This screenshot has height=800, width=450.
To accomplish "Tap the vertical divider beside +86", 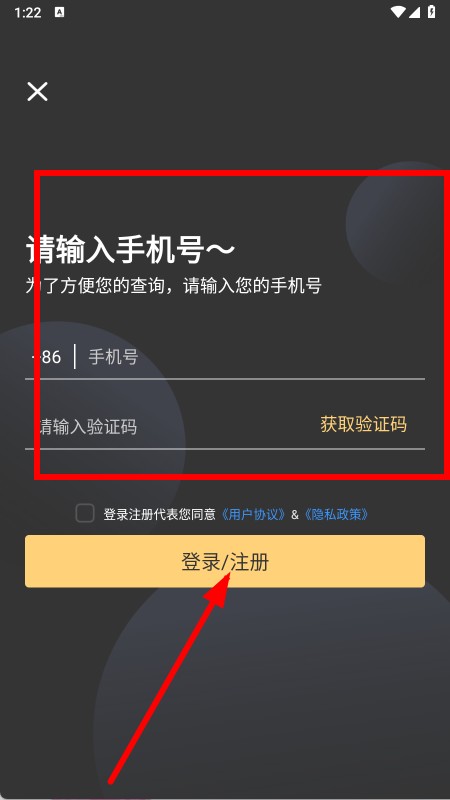I will click(x=75, y=356).
